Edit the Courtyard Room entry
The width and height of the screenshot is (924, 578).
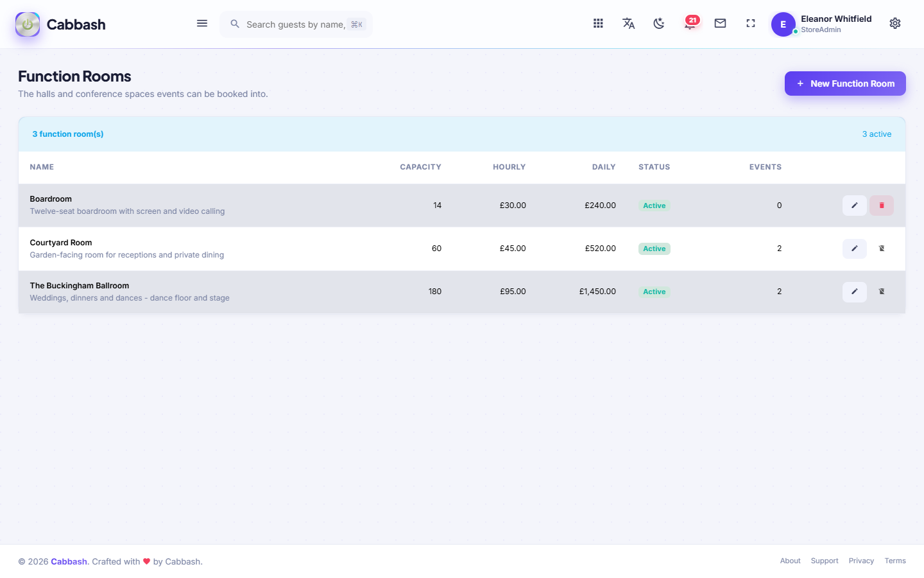855,249
